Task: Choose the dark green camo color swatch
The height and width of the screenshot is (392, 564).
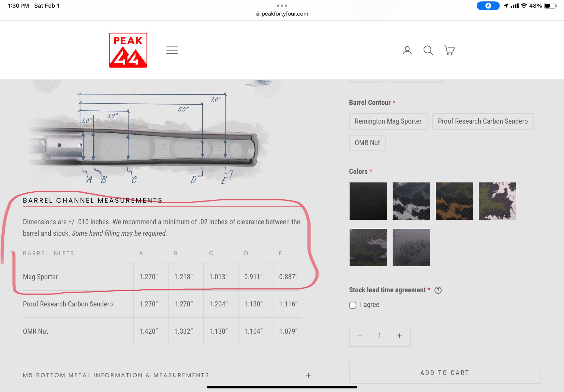Action: (x=368, y=247)
